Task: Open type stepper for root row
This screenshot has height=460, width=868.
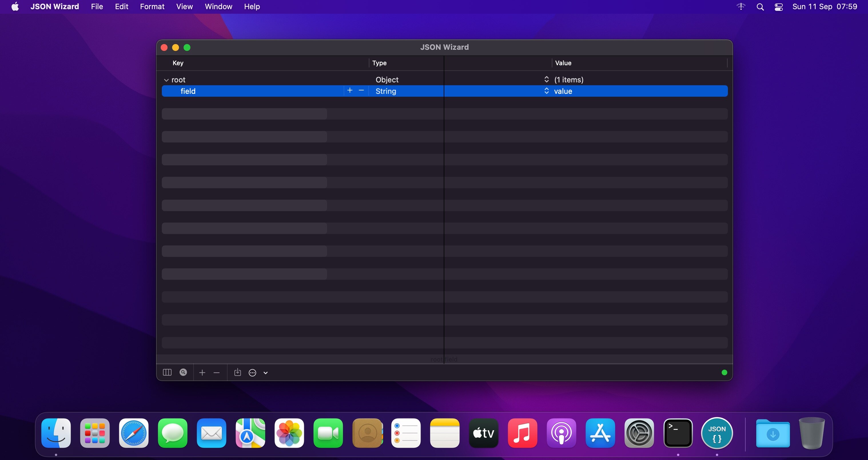Action: click(x=546, y=80)
